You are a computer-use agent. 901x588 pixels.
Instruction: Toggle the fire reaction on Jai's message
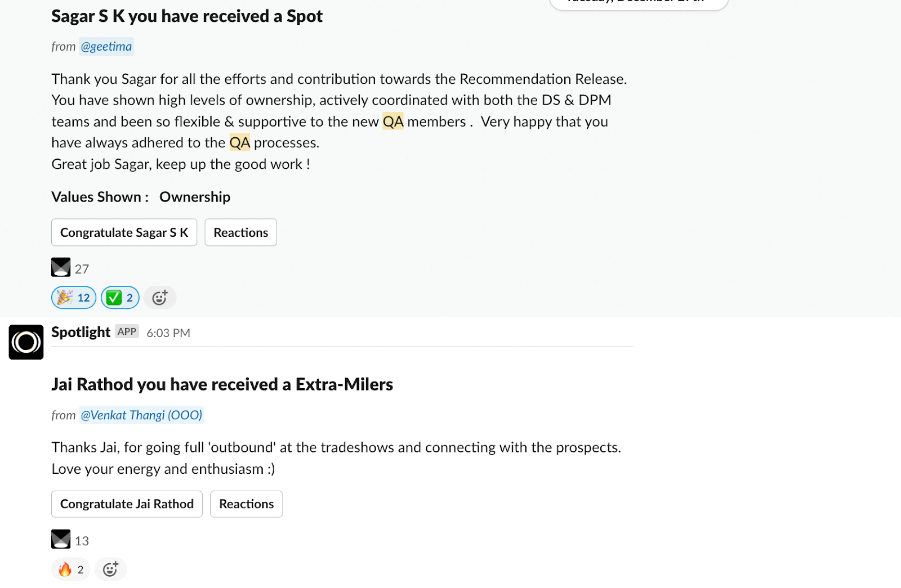point(70,569)
